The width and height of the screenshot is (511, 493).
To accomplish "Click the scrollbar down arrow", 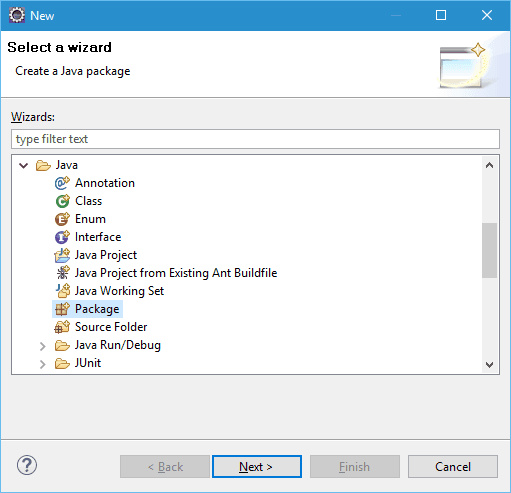I will [x=489, y=365].
